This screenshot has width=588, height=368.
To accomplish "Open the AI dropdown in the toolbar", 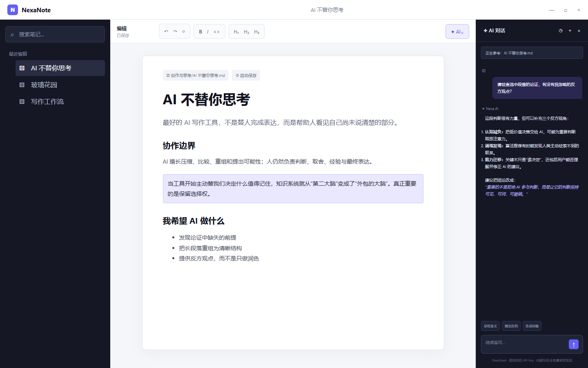I will (x=457, y=31).
